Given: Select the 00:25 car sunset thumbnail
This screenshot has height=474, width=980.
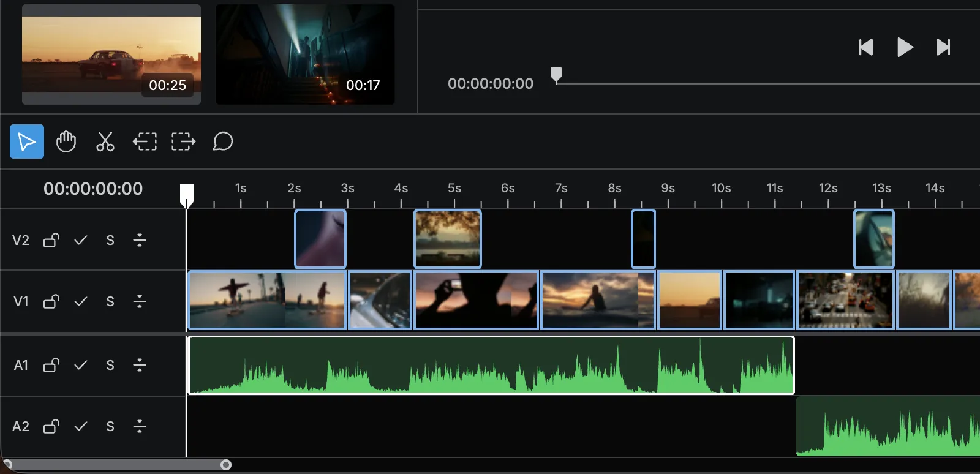Looking at the screenshot, I should (x=111, y=55).
